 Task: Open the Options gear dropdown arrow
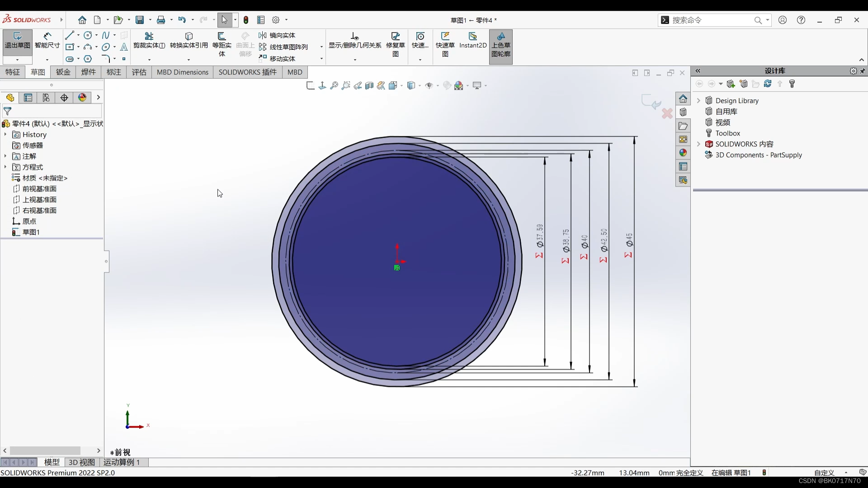coord(286,20)
